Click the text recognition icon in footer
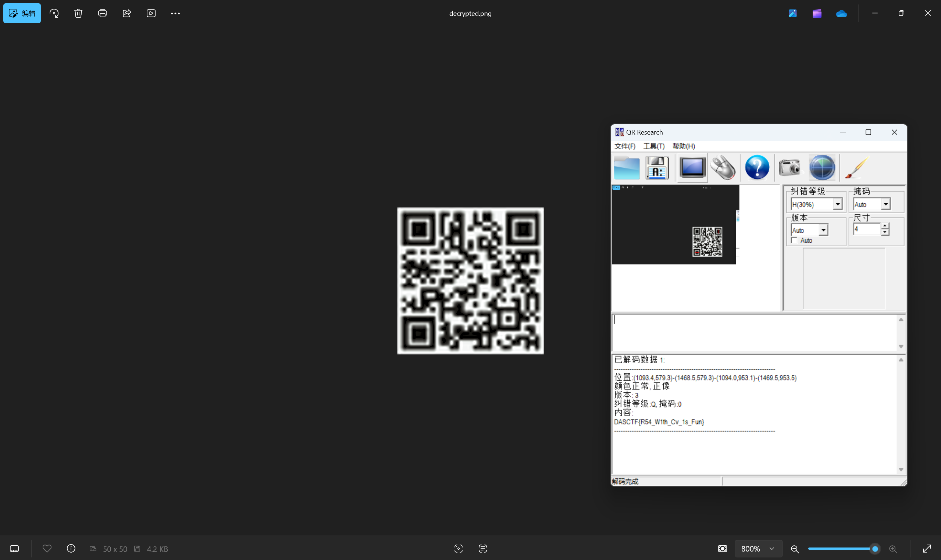Viewport: 941px width, 560px height. point(482,548)
